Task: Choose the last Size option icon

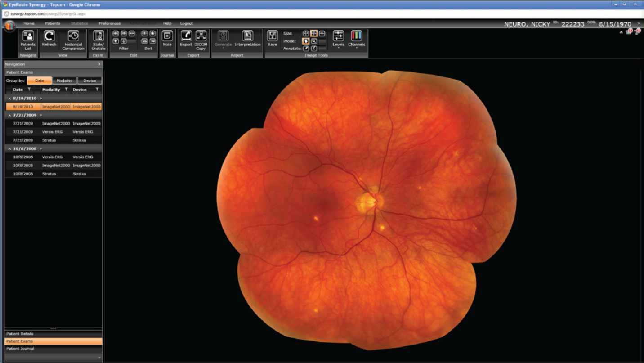Action: (x=322, y=34)
